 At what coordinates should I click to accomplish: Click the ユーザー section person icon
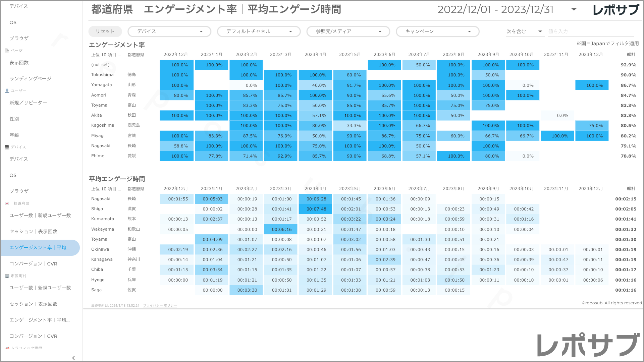tap(7, 90)
